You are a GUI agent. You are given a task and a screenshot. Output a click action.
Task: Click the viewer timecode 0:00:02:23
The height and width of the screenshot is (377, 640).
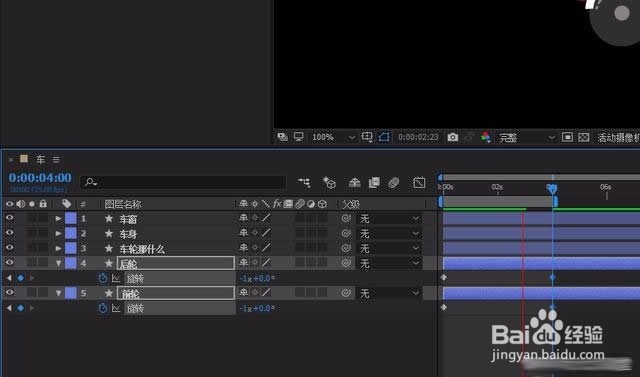click(x=418, y=137)
